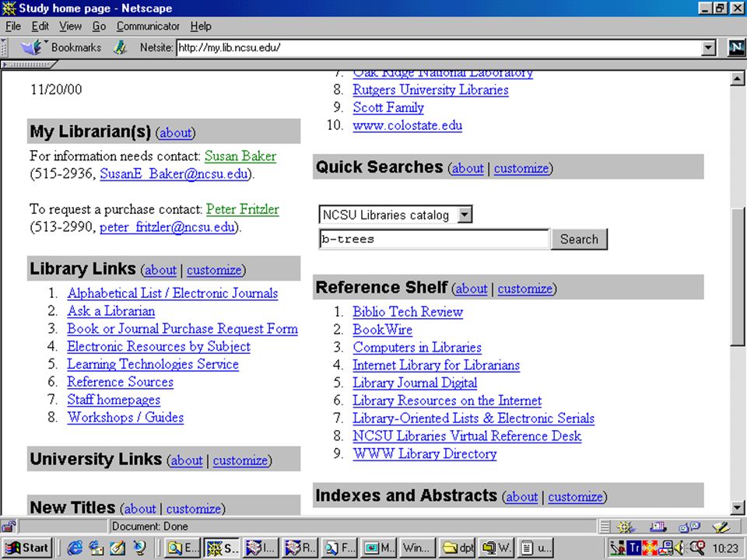Click the Netsite URL address field
Image resolution: width=747 pixels, height=560 pixels.
(x=439, y=47)
